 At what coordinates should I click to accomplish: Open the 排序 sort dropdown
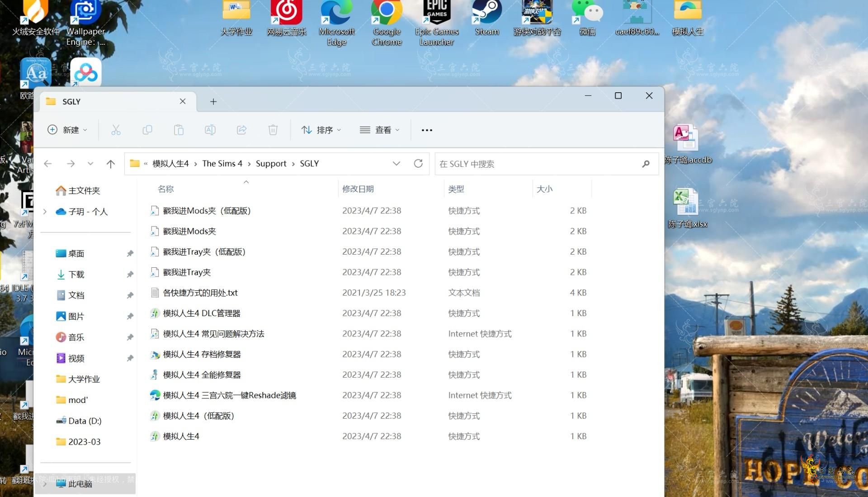(x=321, y=130)
